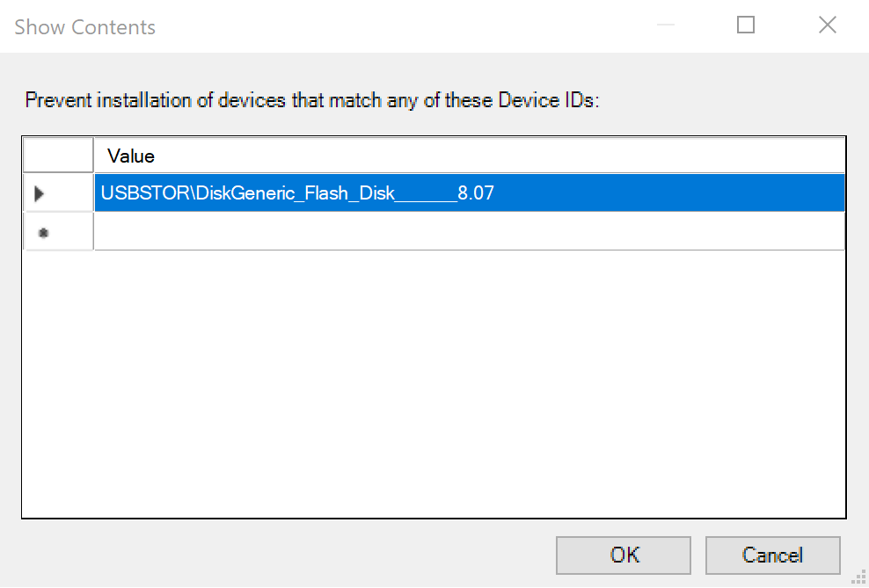Select the USBSTOR\DiskGeneric_Flash_Disk value cell

pos(297,193)
